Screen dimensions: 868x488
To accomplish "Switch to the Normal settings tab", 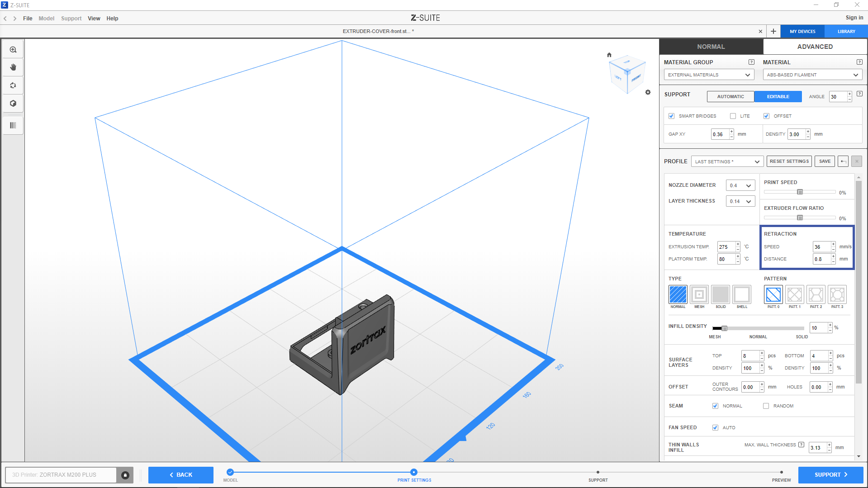I will (711, 47).
